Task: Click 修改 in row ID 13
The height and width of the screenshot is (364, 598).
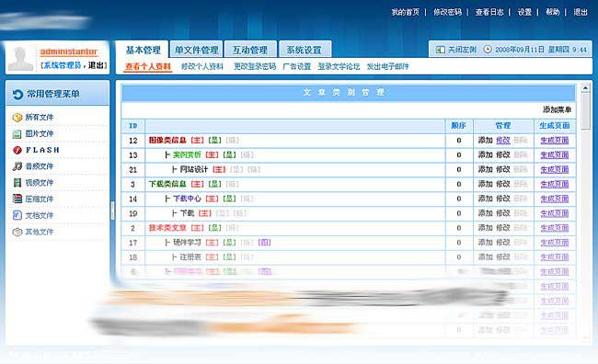Action: (502, 155)
